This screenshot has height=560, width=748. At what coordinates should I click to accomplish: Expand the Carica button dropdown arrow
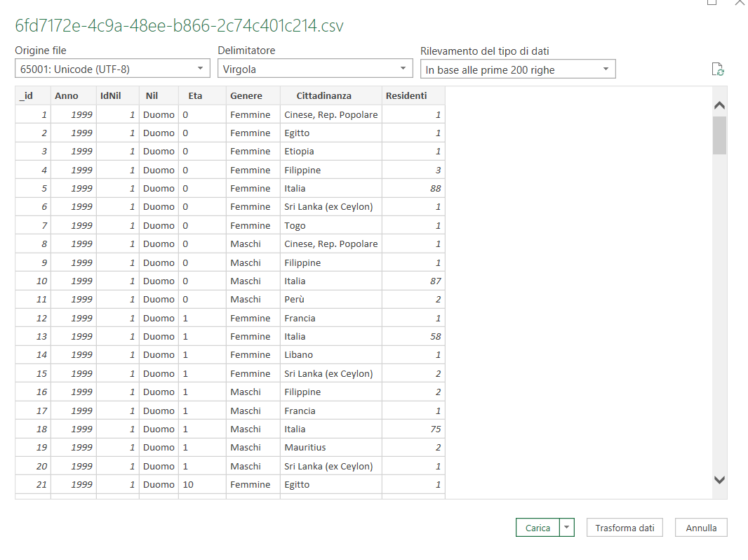(x=567, y=528)
